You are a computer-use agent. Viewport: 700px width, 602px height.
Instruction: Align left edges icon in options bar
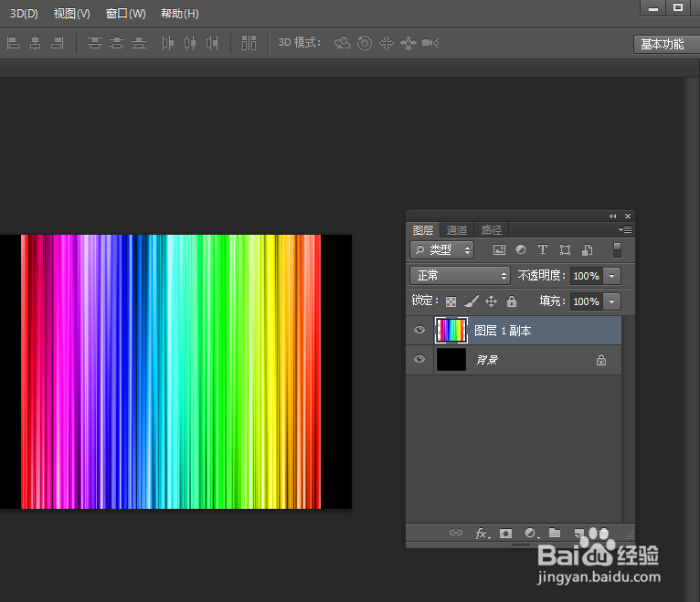(x=14, y=43)
